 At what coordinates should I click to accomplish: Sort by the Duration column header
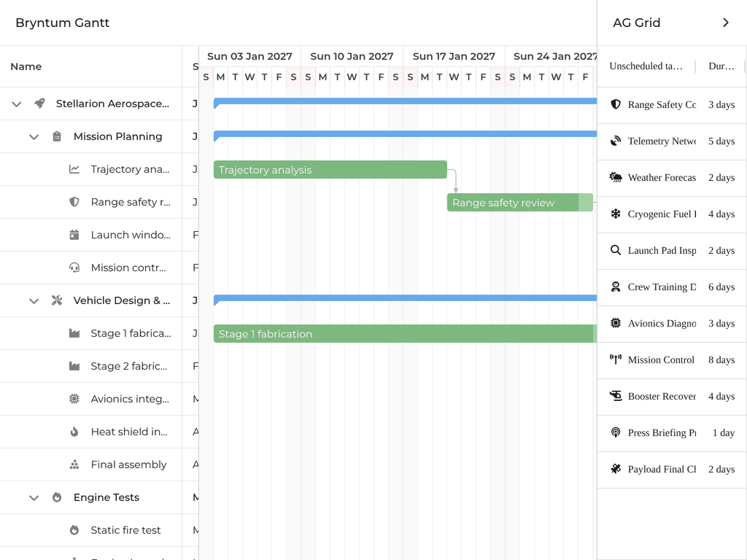(x=721, y=66)
